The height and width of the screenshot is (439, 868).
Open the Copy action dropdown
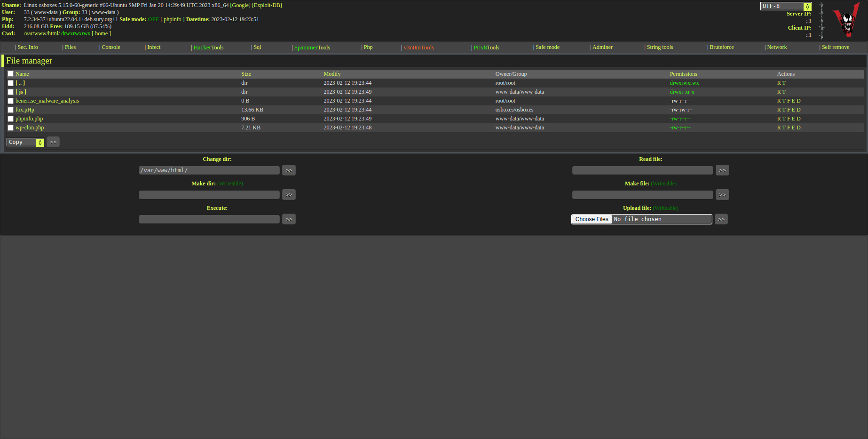(25, 142)
